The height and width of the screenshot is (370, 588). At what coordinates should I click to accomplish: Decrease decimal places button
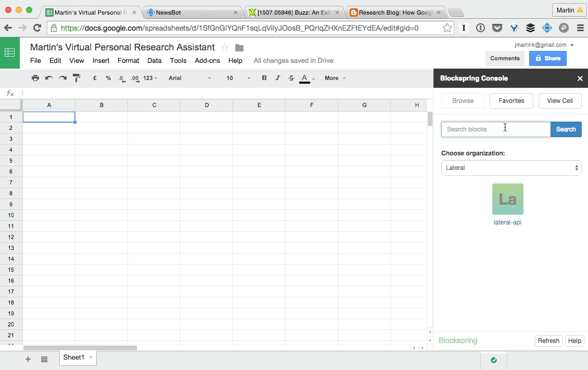coord(121,78)
